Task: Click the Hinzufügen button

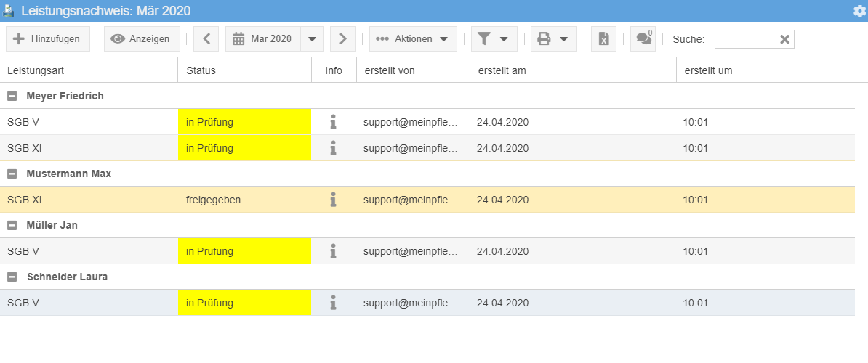Action: (x=48, y=39)
